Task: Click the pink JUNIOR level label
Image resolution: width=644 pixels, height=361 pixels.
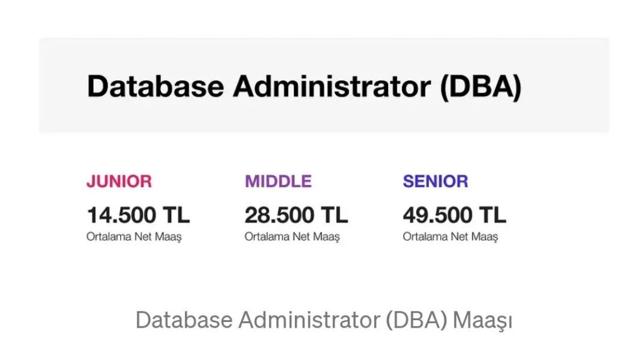Action: point(119,182)
